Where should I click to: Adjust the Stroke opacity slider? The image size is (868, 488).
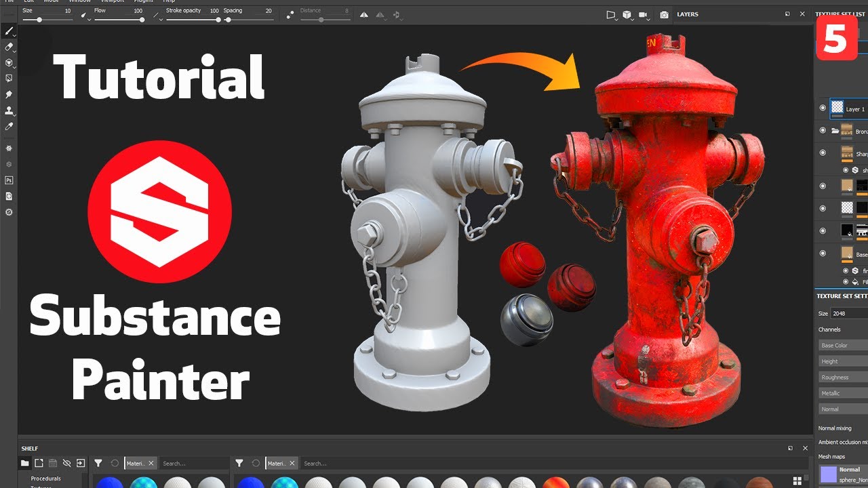pyautogui.click(x=193, y=20)
